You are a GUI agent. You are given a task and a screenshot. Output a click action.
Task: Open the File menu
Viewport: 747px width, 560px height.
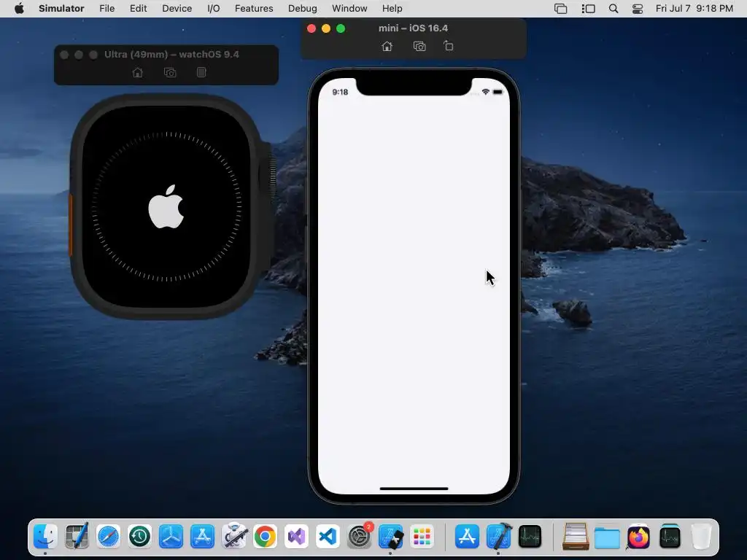107,9
